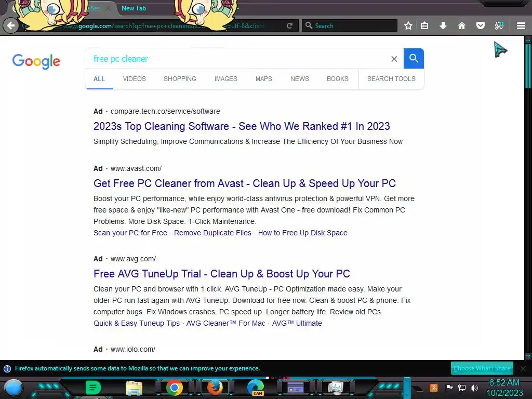Select the VIDEOS search tab
The image size is (532, 399).
pyautogui.click(x=135, y=79)
